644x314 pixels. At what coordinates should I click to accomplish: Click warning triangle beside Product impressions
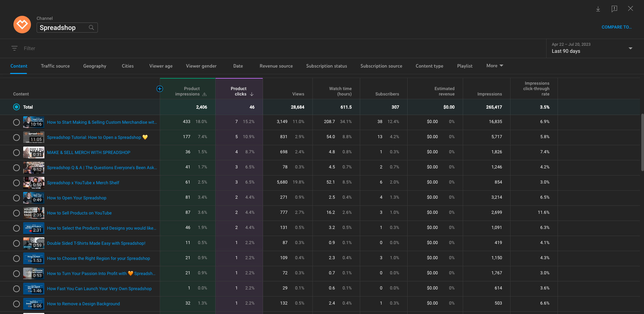204,94
